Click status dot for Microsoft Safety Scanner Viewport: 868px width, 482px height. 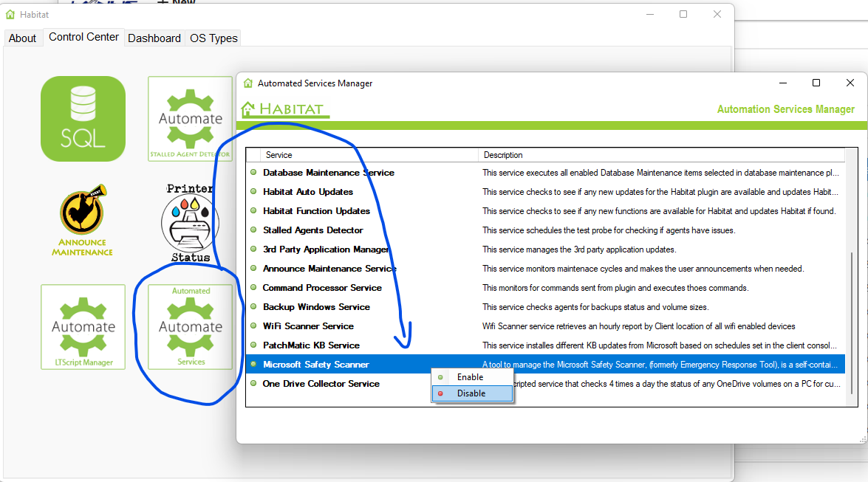pyautogui.click(x=253, y=364)
